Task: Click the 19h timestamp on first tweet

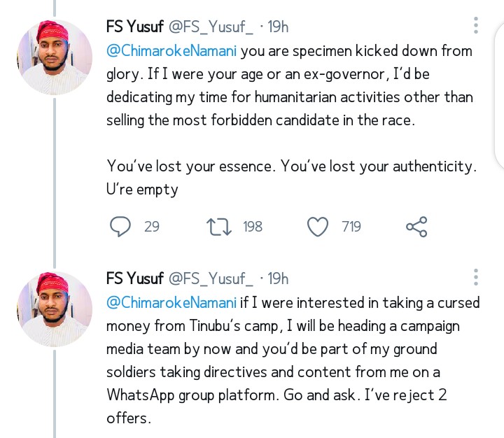Action: [278, 27]
